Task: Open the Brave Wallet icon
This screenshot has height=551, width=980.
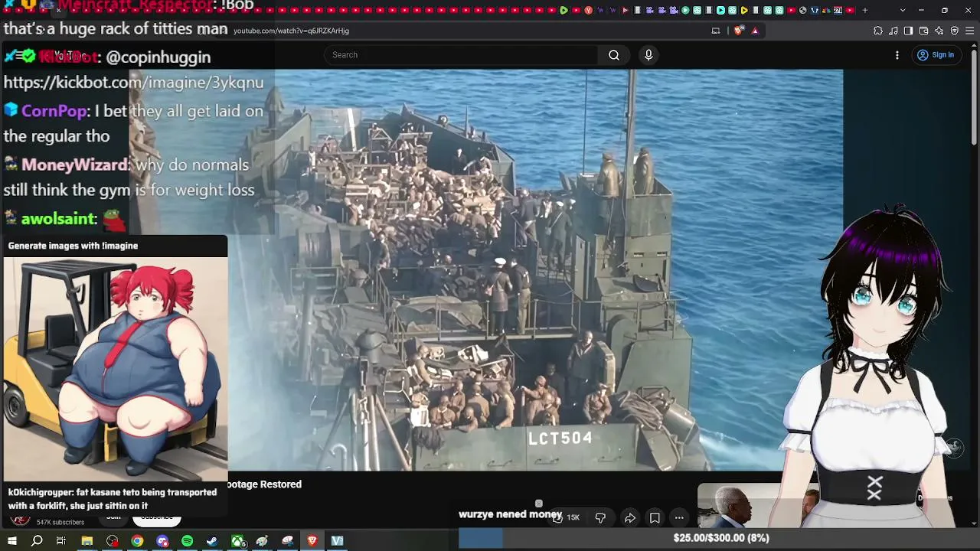Action: (x=923, y=31)
